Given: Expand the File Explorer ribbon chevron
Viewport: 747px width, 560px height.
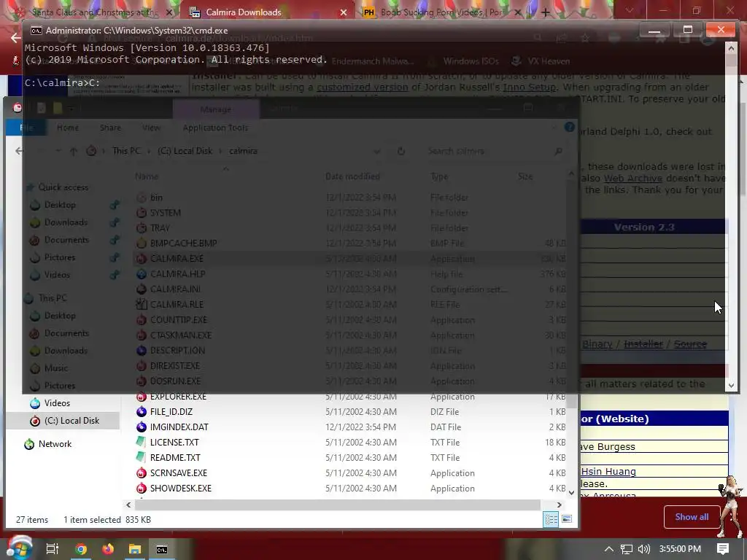Looking at the screenshot, I should pyautogui.click(x=554, y=128).
